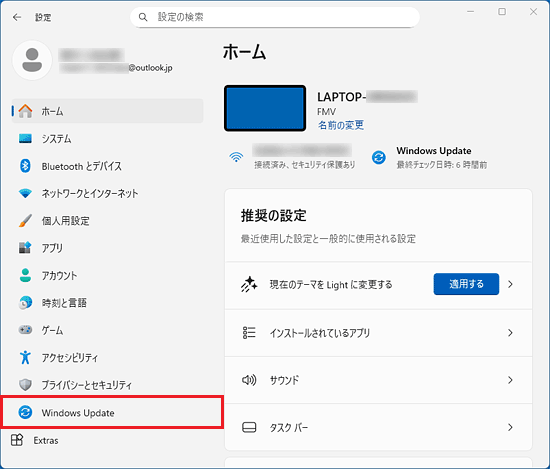This screenshot has width=550, height=469.
Task: Click the 名前の変更 rename link
Action: 341,125
